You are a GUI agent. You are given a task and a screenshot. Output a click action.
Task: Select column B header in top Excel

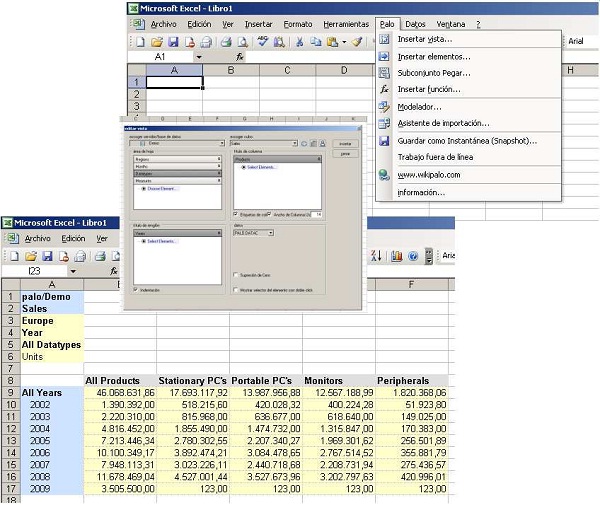(231, 70)
